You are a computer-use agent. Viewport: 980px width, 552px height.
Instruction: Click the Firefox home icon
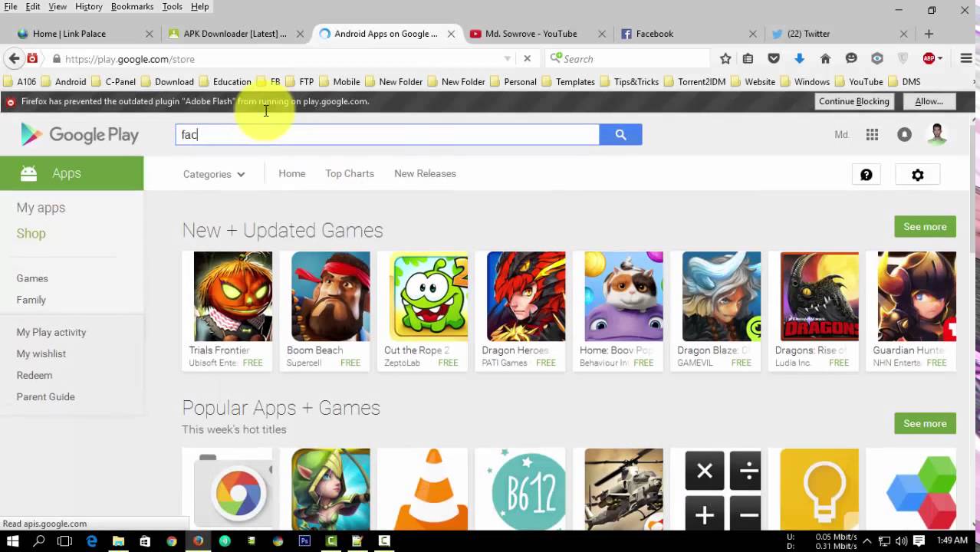(825, 58)
